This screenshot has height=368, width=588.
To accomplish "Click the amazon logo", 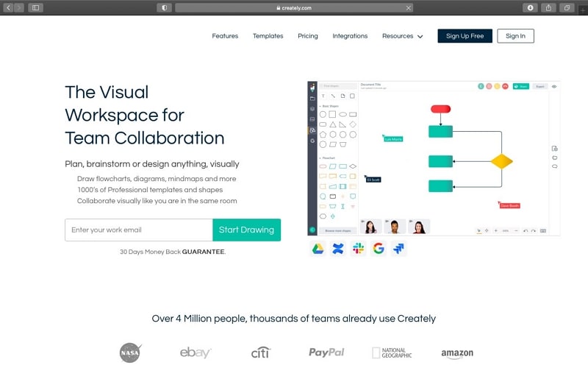I will point(457,353).
